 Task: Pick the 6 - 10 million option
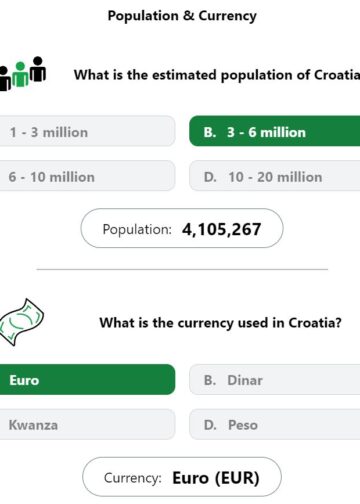click(87, 176)
